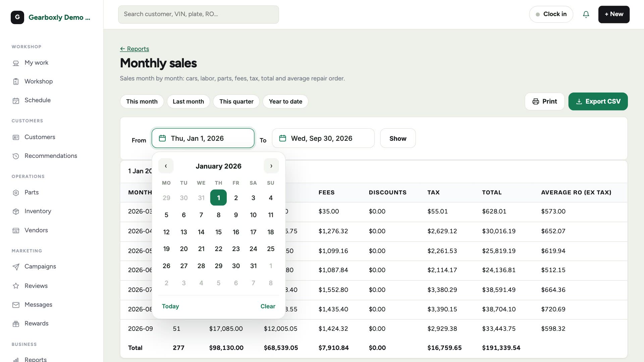The image size is (644, 362).
Task: Click the Reviews star icon
Action: click(x=16, y=286)
